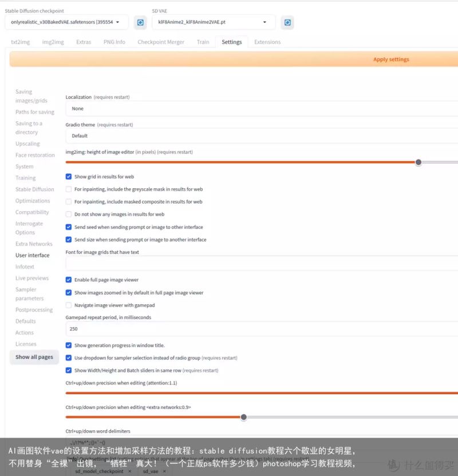This screenshot has height=476, width=458.
Task: Open the Train tab
Action: click(x=203, y=42)
